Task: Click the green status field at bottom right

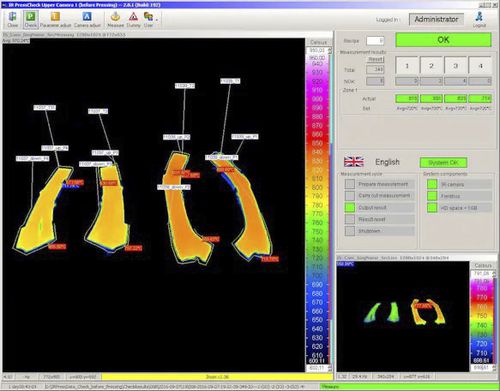Action: tap(408, 386)
